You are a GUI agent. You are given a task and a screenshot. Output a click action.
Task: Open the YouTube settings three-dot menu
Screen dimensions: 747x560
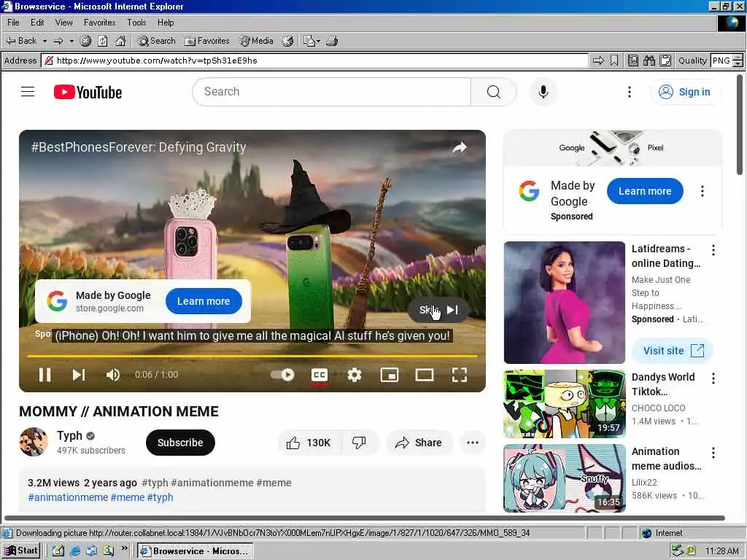pyautogui.click(x=630, y=92)
